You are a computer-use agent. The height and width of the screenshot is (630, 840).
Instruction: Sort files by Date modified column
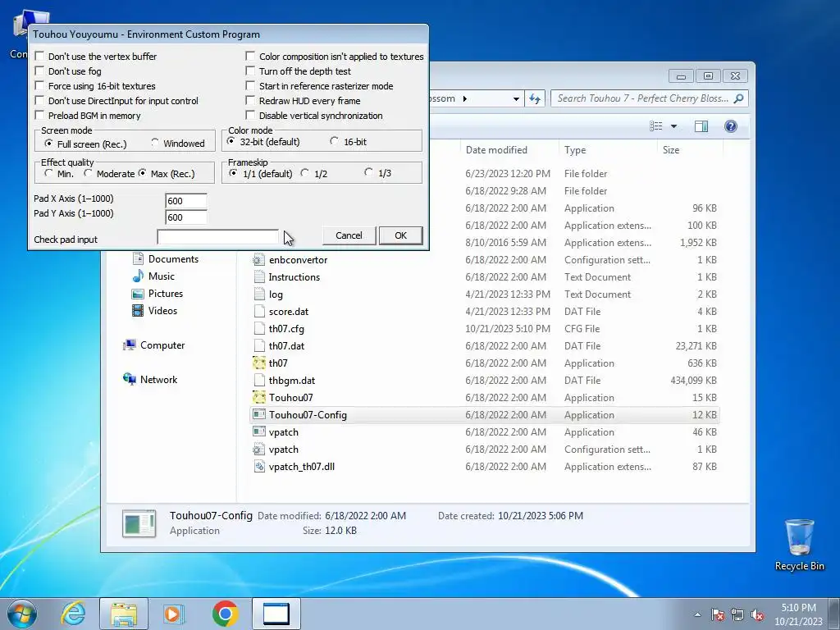(509, 150)
